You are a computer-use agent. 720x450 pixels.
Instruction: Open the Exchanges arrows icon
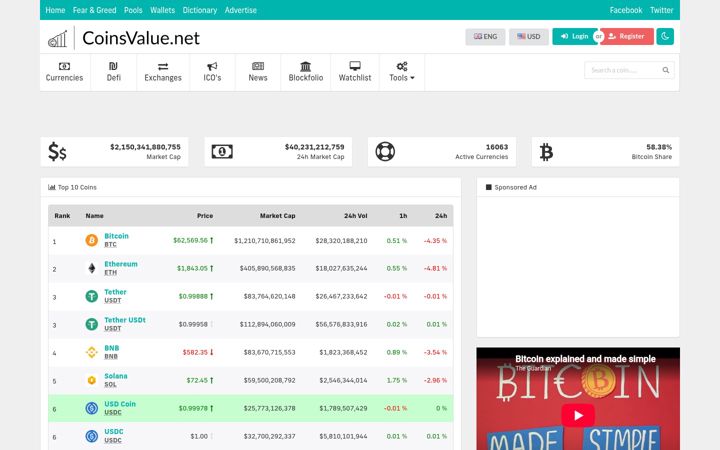(x=163, y=67)
